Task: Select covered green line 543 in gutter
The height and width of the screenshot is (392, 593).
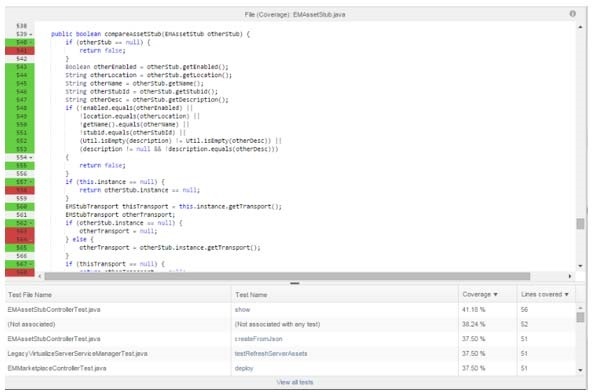Action: [x=20, y=67]
